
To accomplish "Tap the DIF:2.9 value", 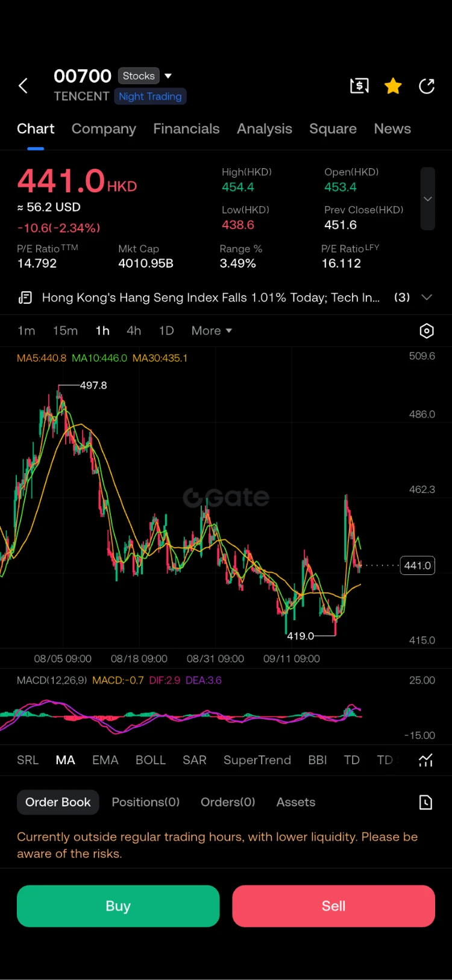I will [x=165, y=680].
